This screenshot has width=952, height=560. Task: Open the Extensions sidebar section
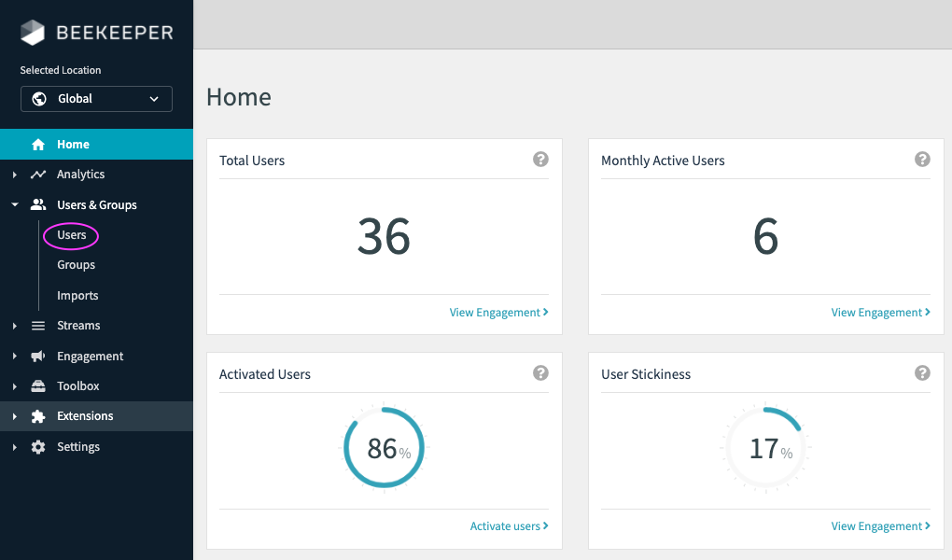coord(96,416)
